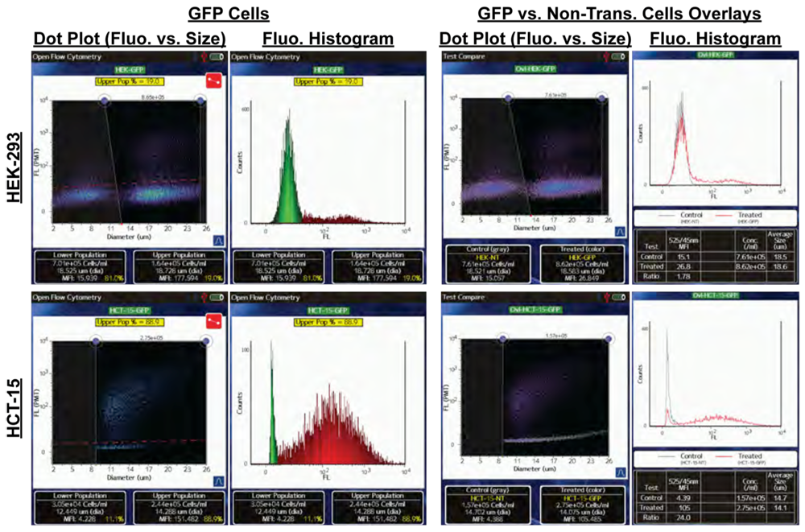Click 'Upper Pop % = 88.9' label on HCT-15-GFP histogram
This screenshot has width=805, height=532.
click(328, 322)
